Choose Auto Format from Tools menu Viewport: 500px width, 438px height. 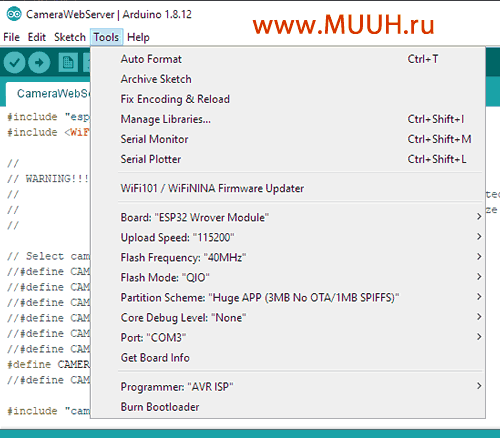[x=288, y=59]
